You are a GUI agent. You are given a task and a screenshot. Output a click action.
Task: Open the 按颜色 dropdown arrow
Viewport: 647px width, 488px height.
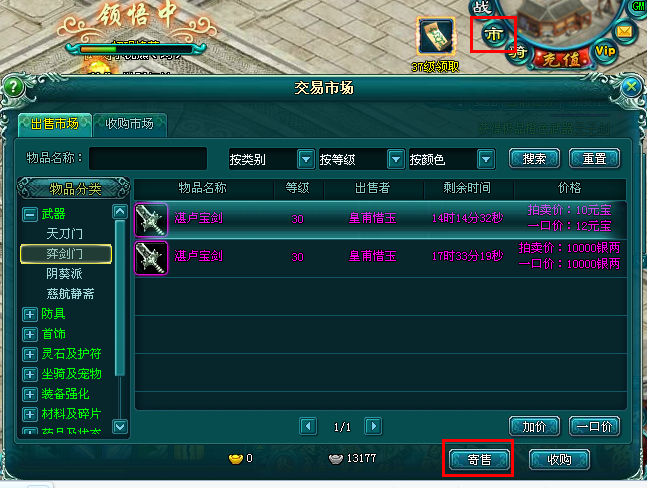tap(486, 159)
